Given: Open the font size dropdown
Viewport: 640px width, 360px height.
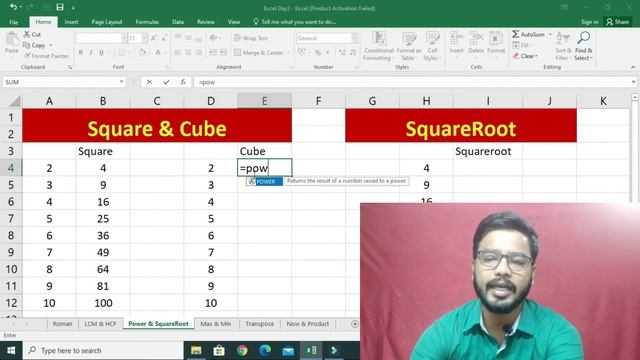Looking at the screenshot, I should point(144,38).
